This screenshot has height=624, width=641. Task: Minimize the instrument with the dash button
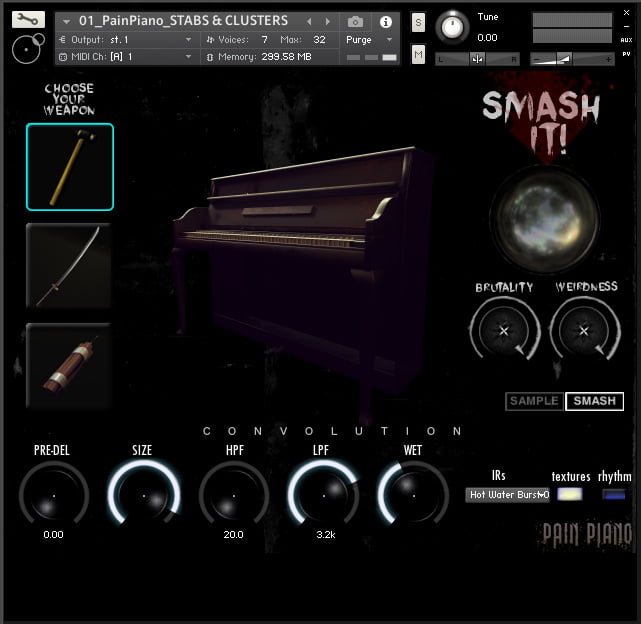click(626, 27)
